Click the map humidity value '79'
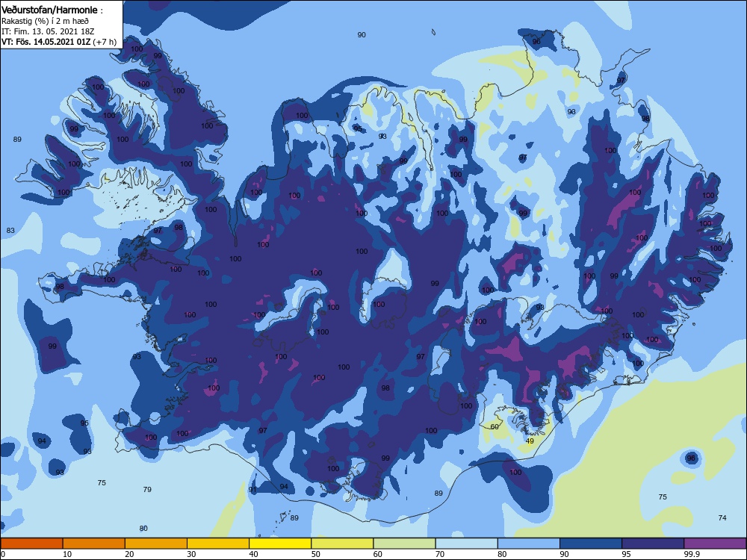 point(147,489)
